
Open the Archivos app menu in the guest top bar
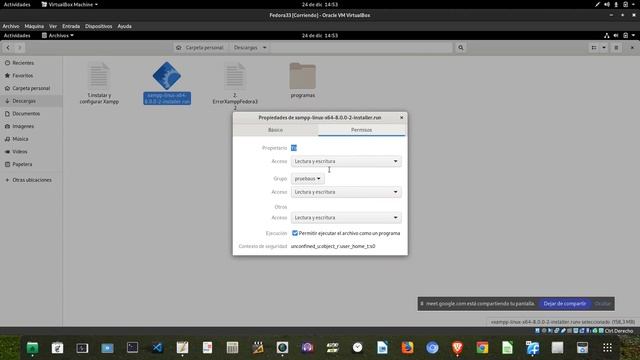[x=58, y=36]
